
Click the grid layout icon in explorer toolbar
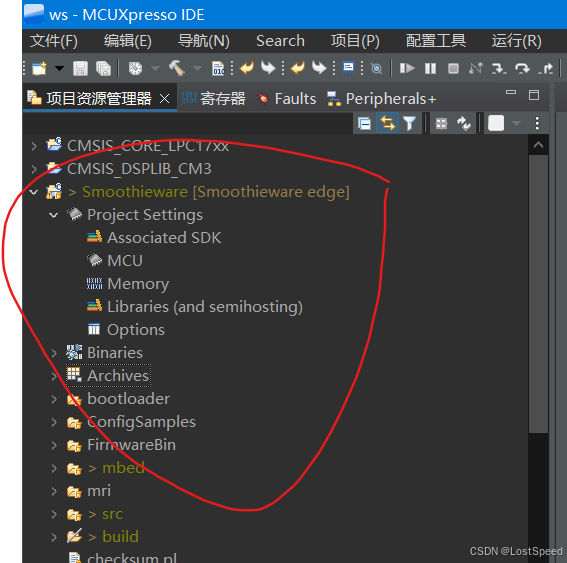[x=441, y=123]
